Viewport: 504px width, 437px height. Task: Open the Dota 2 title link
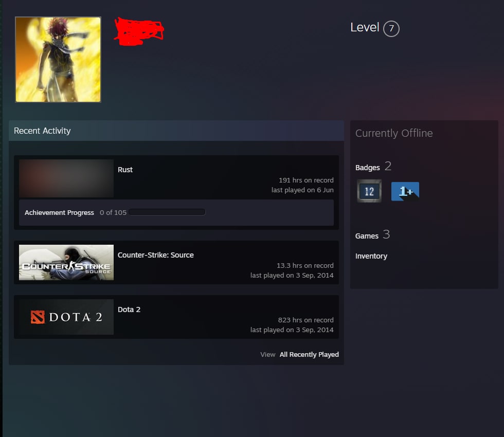pos(129,309)
